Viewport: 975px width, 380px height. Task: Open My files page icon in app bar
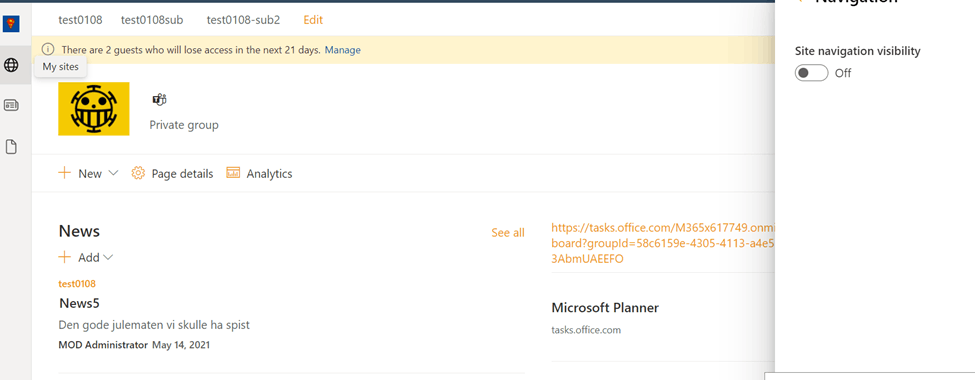coord(11,147)
